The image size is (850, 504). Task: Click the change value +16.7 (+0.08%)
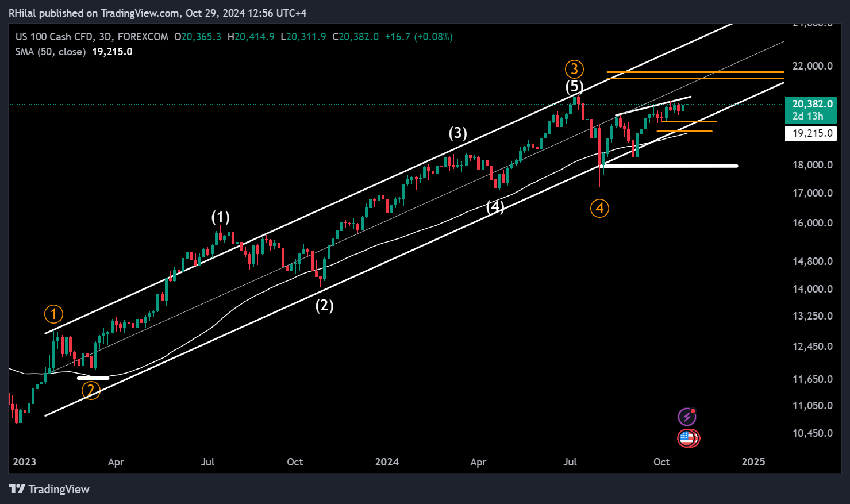[418, 37]
